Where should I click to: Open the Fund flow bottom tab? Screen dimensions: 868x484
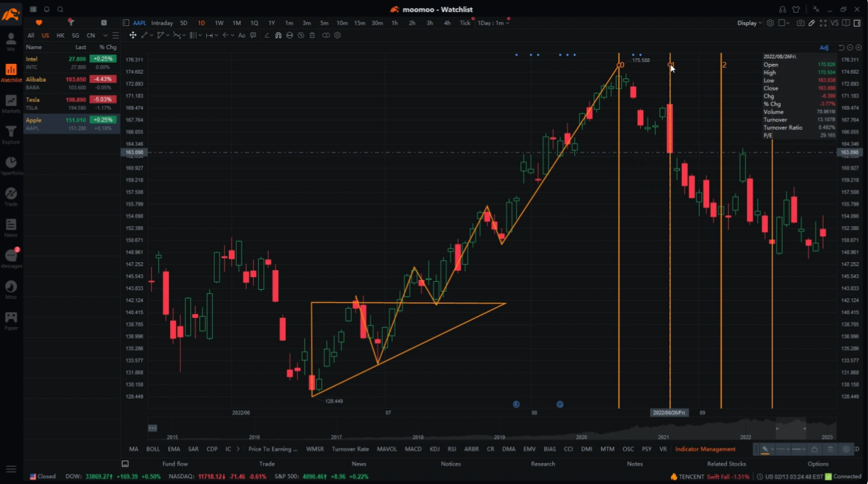click(175, 464)
